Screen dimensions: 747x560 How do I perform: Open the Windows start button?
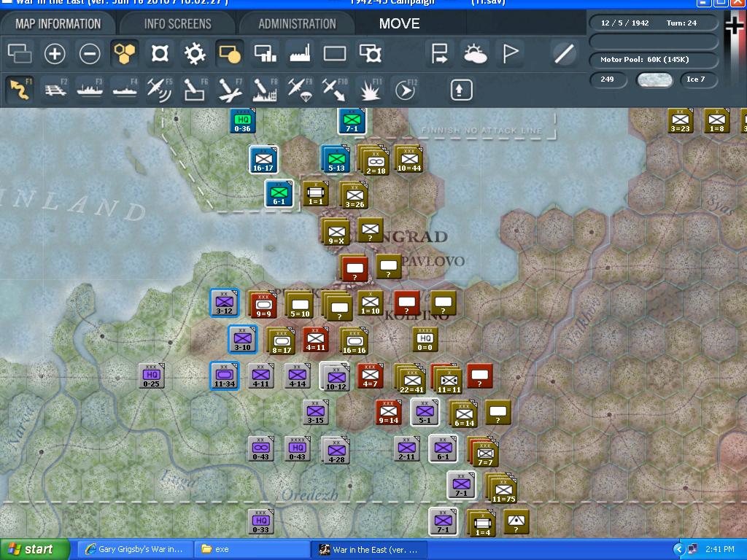coord(34,549)
